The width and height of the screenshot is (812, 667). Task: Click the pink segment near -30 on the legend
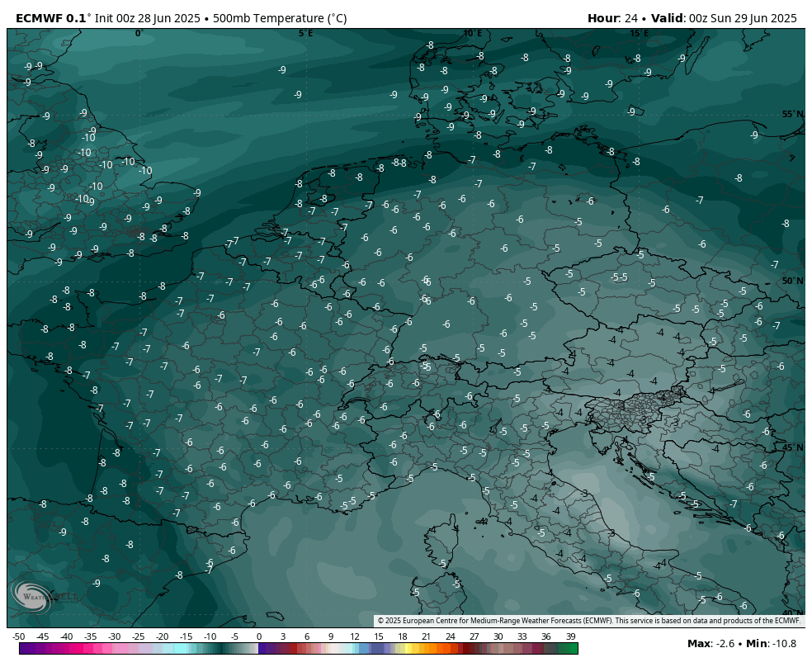point(114,649)
